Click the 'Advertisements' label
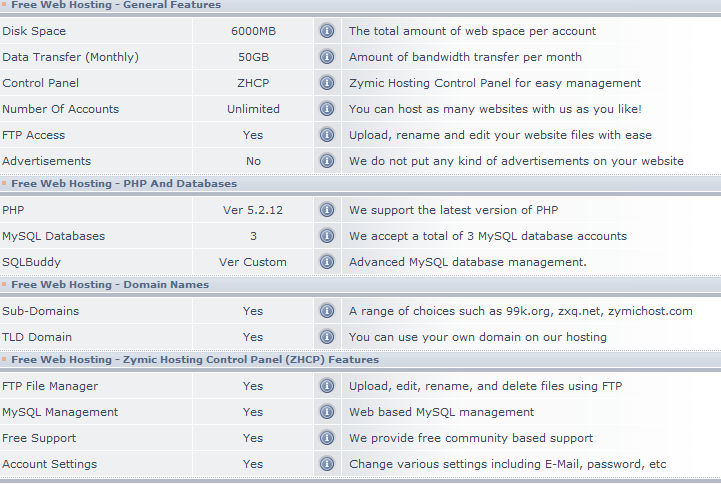721x484 pixels. 46,161
